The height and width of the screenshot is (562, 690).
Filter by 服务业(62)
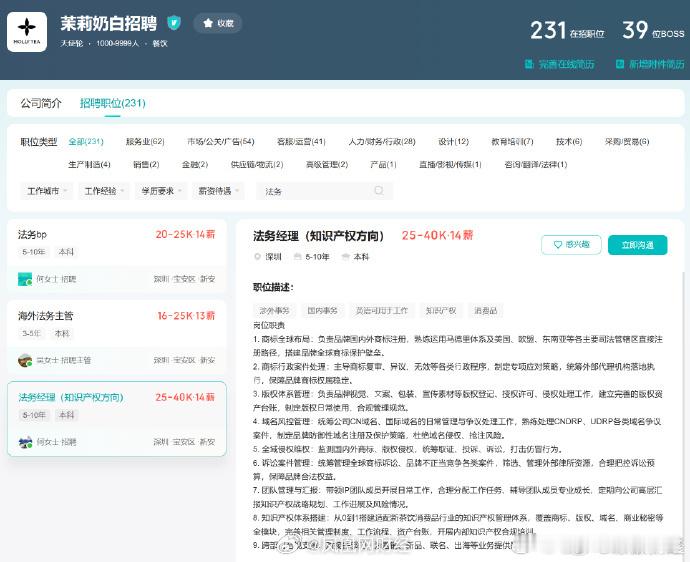coord(145,142)
